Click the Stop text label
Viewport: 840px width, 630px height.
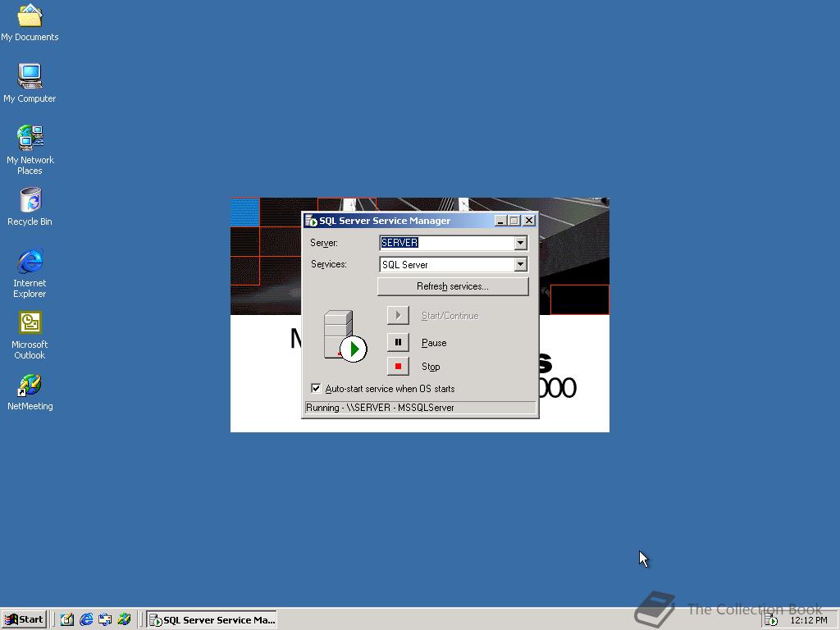tap(431, 367)
